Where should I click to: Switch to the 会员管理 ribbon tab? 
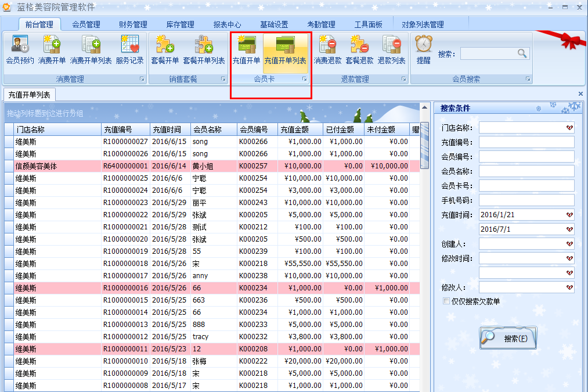coord(87,23)
